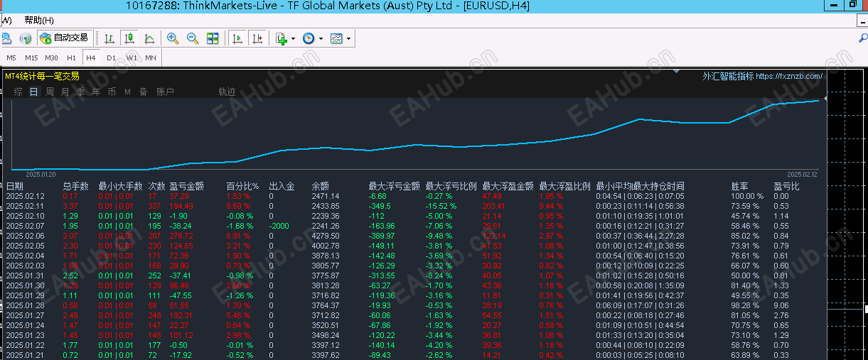Viewport: 868px width, 360px height.
Task: Tile chart windows with the grid icon
Action: coord(213,38)
